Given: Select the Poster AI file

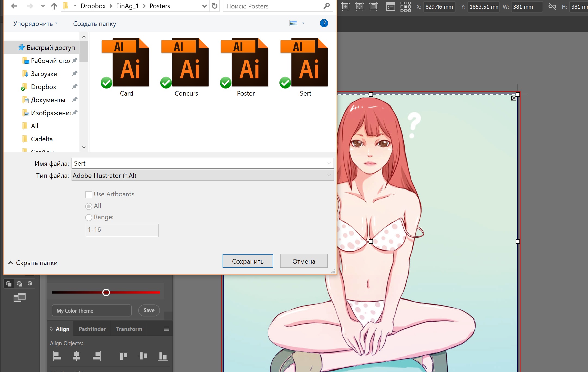Looking at the screenshot, I should coord(245,67).
